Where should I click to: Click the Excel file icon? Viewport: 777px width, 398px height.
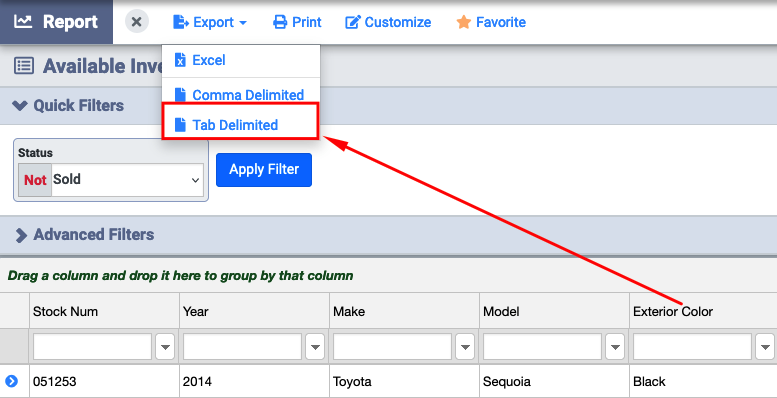pos(180,60)
